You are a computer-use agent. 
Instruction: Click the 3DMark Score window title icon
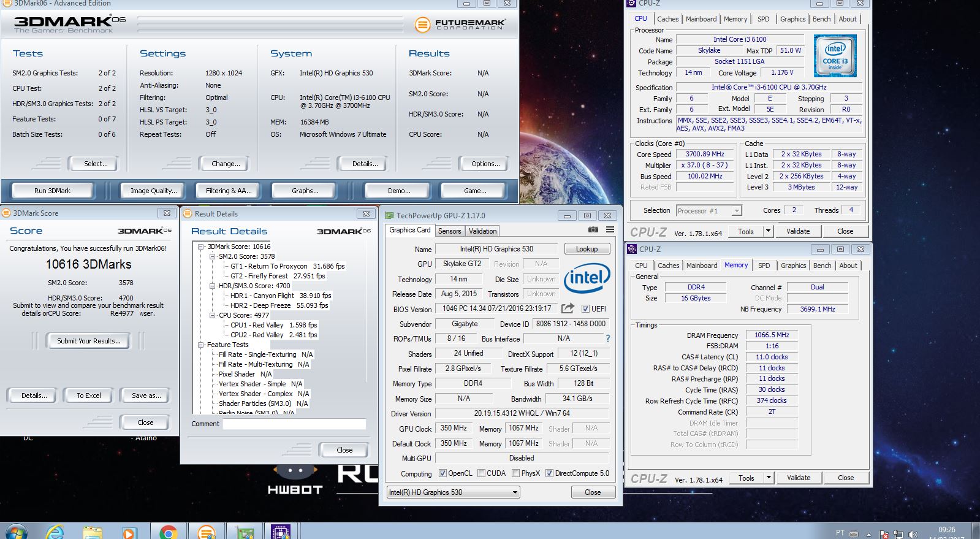coord(7,213)
